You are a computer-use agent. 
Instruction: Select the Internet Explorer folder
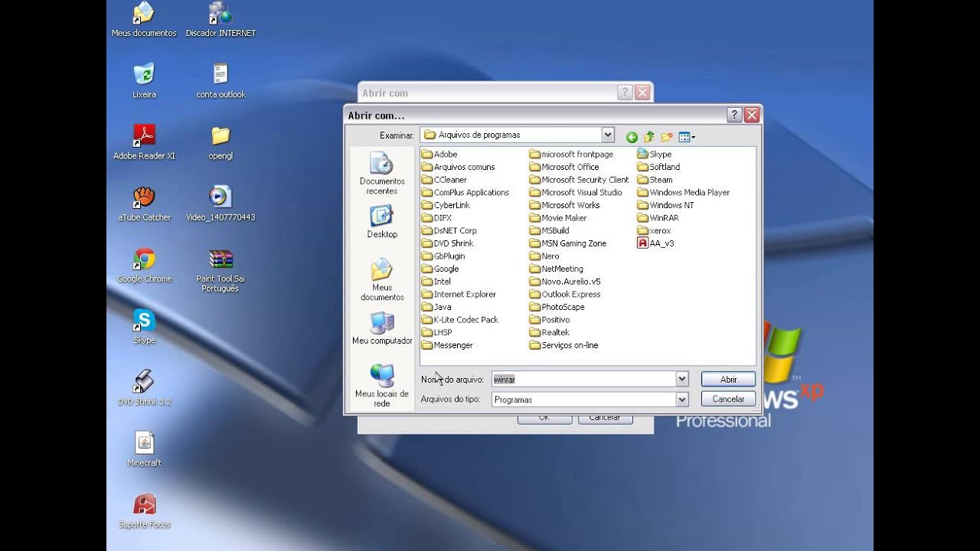pyautogui.click(x=459, y=294)
